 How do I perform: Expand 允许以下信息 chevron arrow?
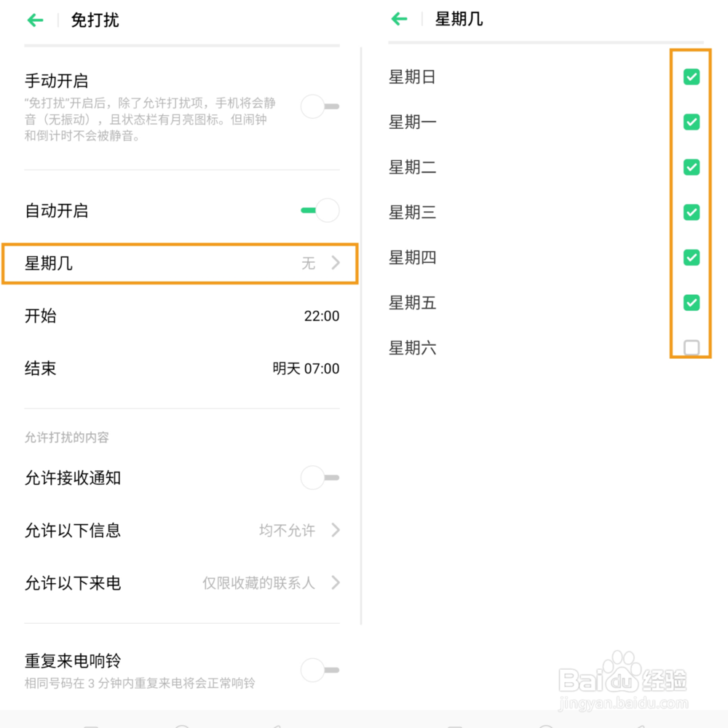(336, 530)
